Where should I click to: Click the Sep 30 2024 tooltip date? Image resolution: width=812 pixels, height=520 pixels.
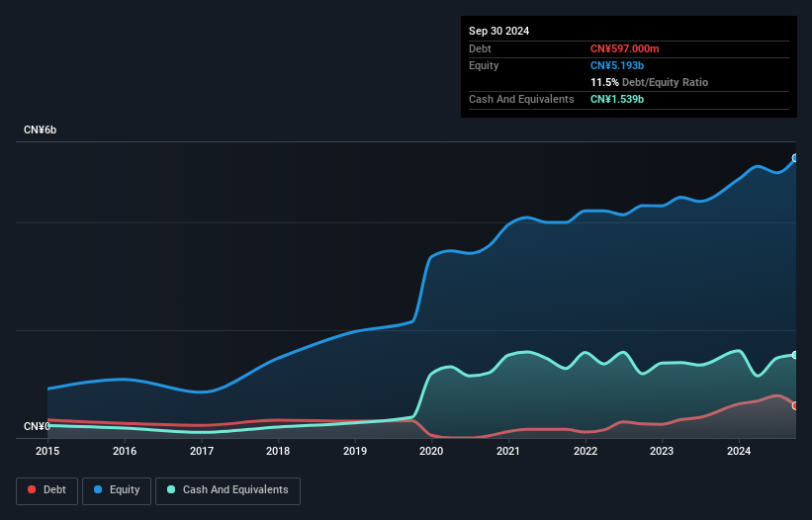(498, 31)
